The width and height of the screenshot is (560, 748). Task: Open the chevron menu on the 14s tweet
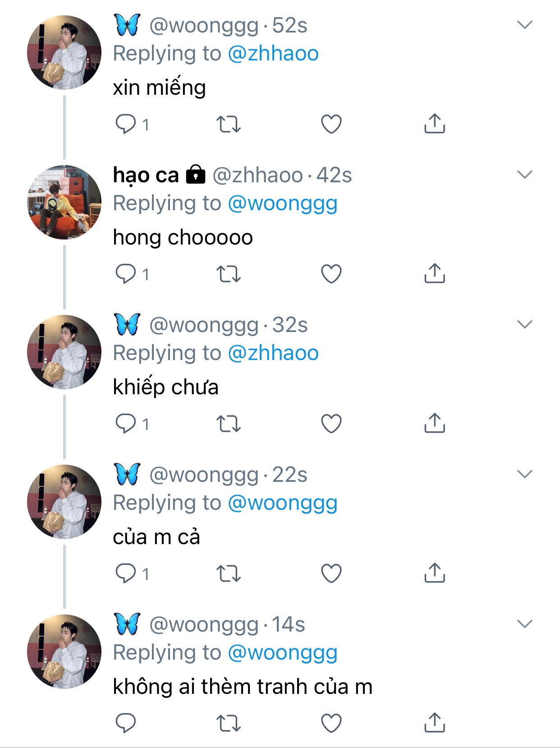tap(524, 624)
